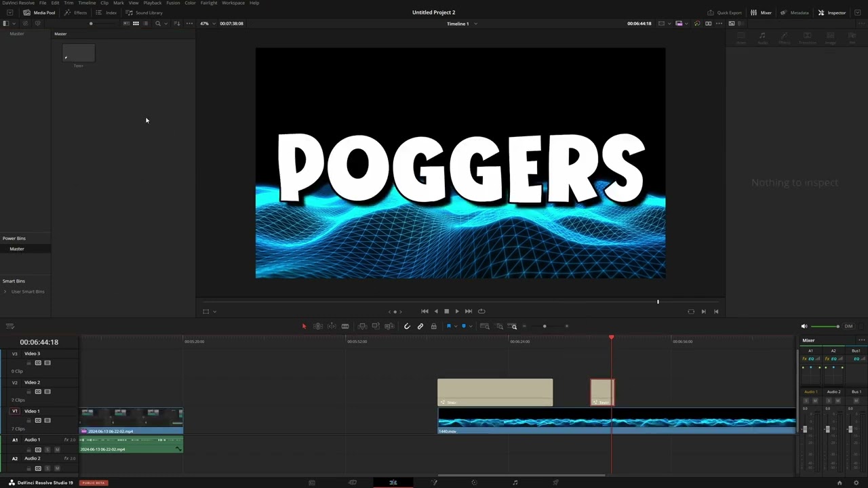The width and height of the screenshot is (868, 488).
Task: Open the blue marker color dropdown arrow
Action: 471,326
